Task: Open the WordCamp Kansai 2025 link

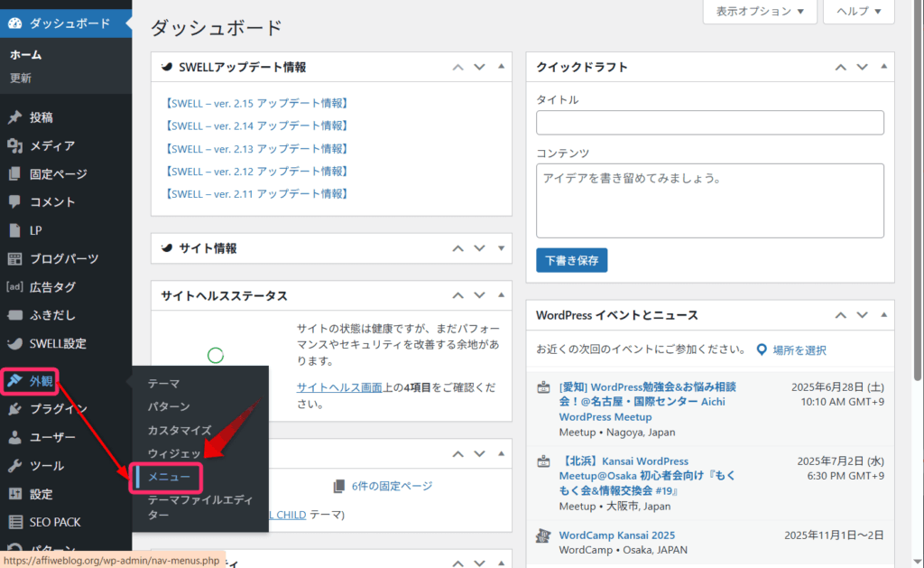Action: coord(617,535)
